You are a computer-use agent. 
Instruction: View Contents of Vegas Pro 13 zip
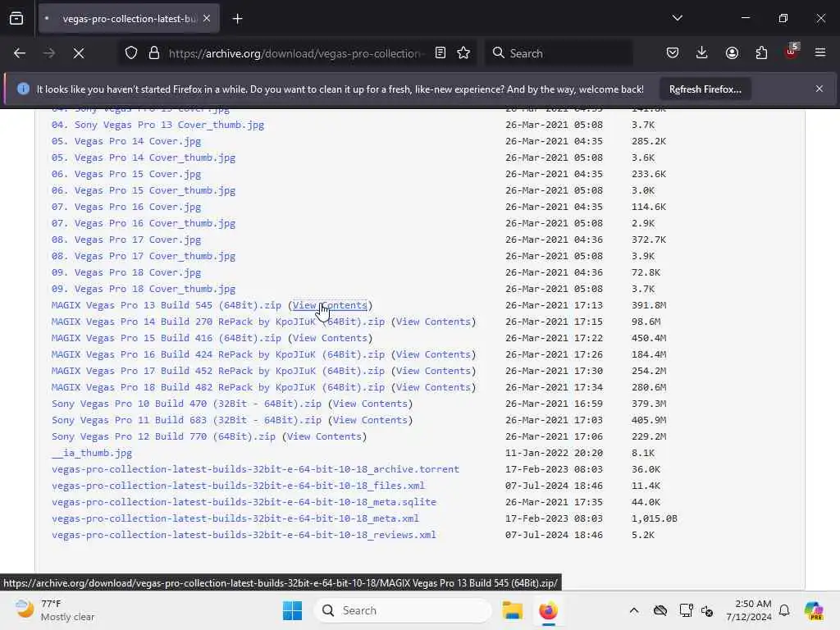coord(330,305)
